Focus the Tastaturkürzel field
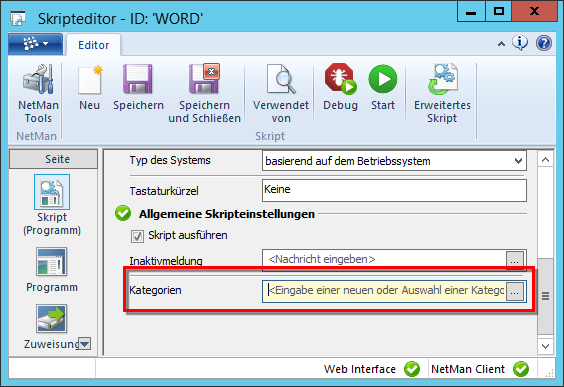Screen dimensions: 564x387 click(394, 191)
